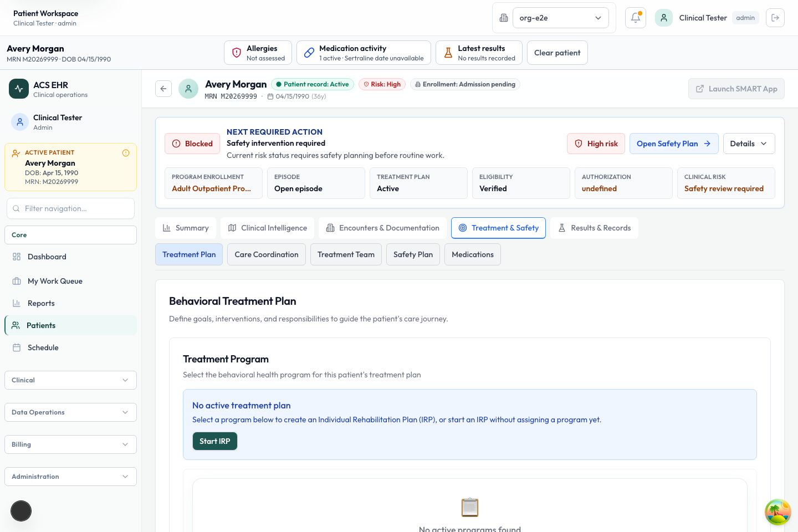Open the Medications sub-tab
The width and height of the screenshot is (798, 532).
click(x=473, y=254)
